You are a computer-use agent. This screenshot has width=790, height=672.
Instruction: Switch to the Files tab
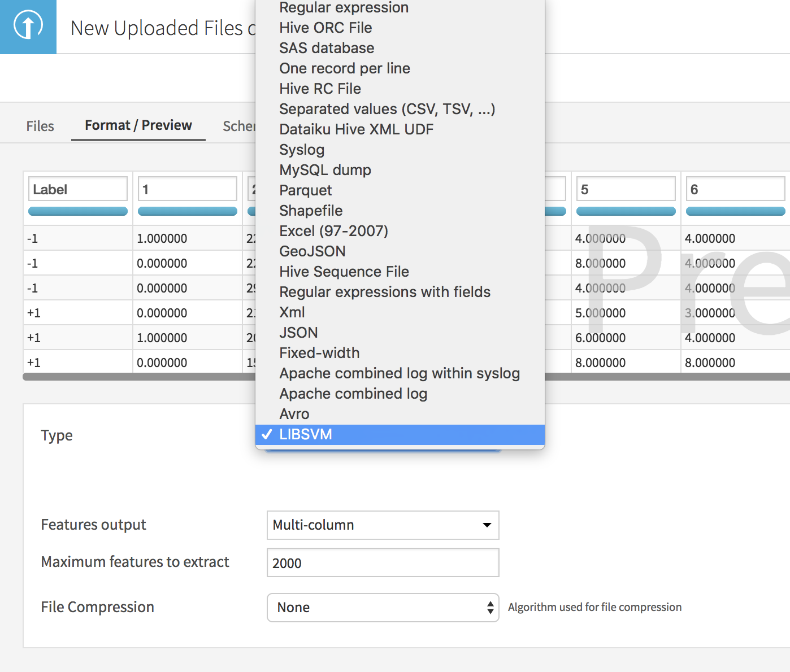[40, 126]
